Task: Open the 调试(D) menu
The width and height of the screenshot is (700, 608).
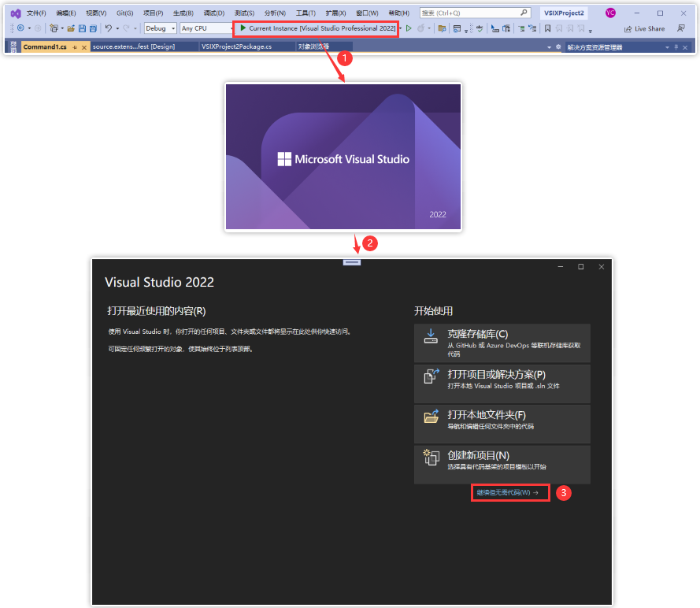Action: click(x=214, y=13)
